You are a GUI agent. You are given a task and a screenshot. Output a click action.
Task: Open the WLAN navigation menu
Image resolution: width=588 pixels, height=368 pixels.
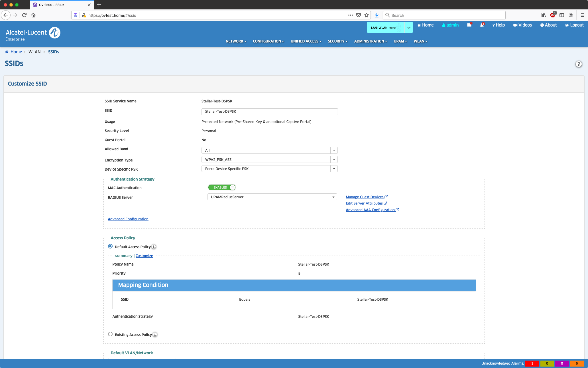click(420, 41)
